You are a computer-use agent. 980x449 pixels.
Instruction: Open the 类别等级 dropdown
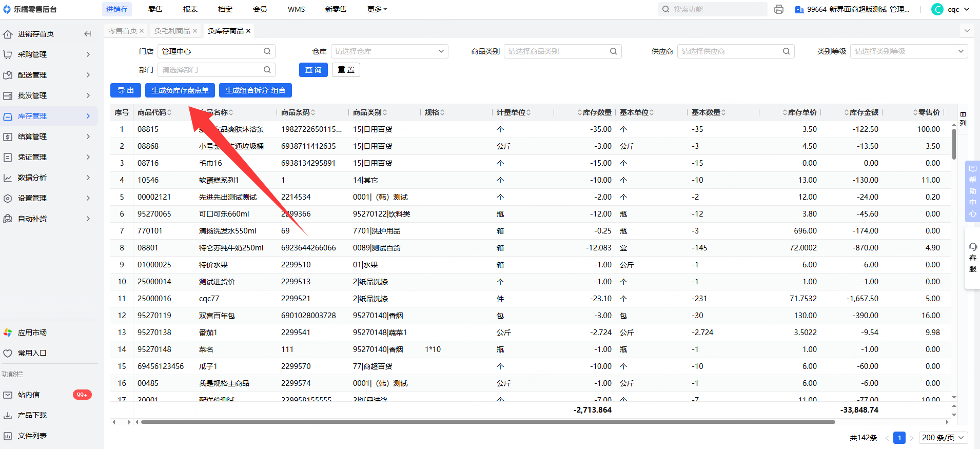tap(909, 51)
